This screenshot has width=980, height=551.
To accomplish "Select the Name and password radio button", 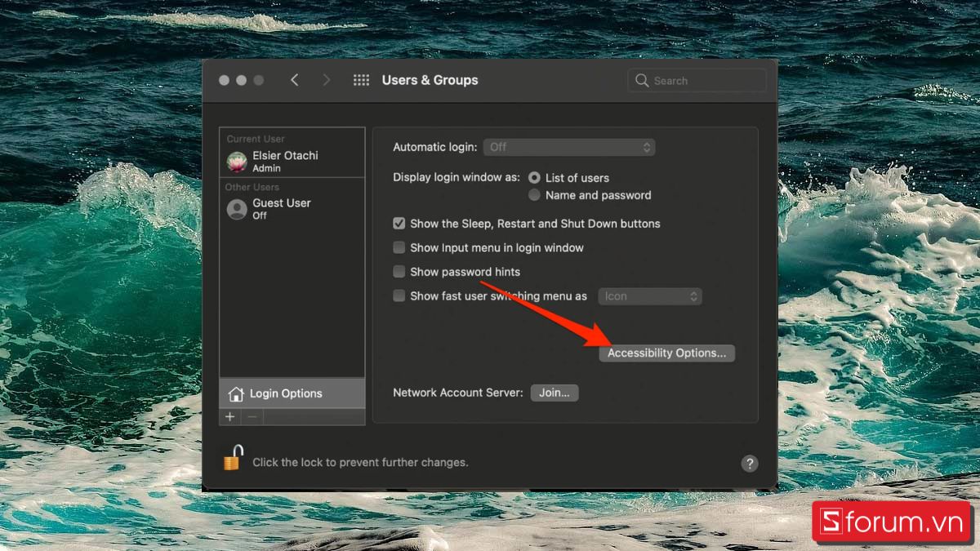I will pyautogui.click(x=534, y=195).
